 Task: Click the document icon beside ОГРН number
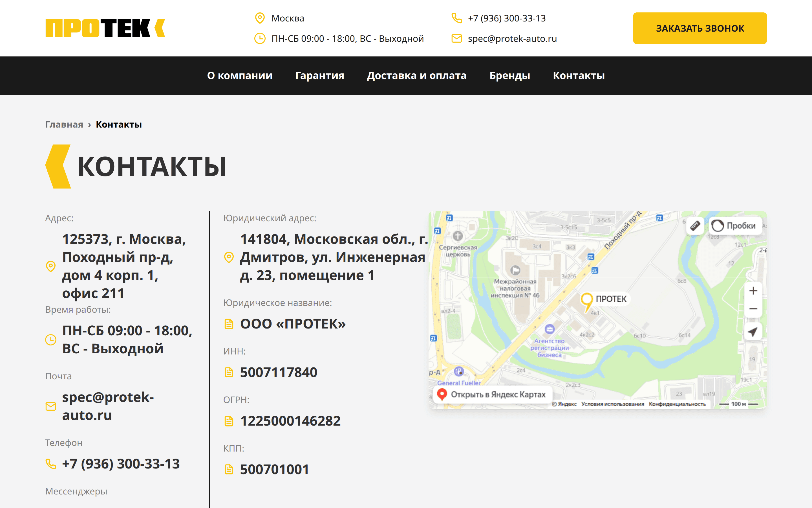tap(229, 421)
